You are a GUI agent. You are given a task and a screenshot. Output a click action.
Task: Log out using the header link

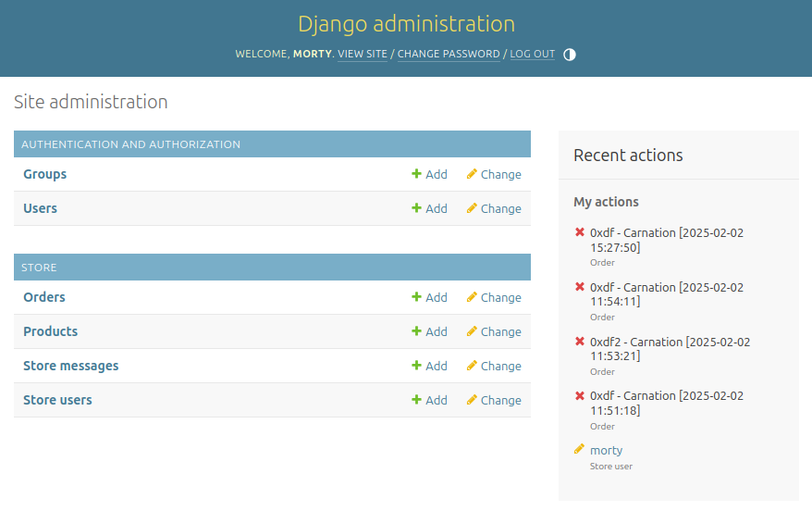point(533,55)
